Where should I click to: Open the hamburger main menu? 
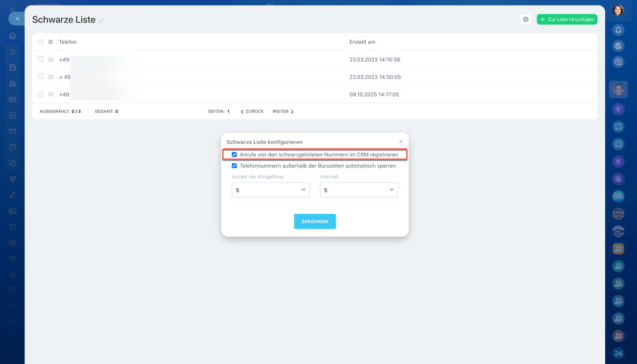pos(12,9)
